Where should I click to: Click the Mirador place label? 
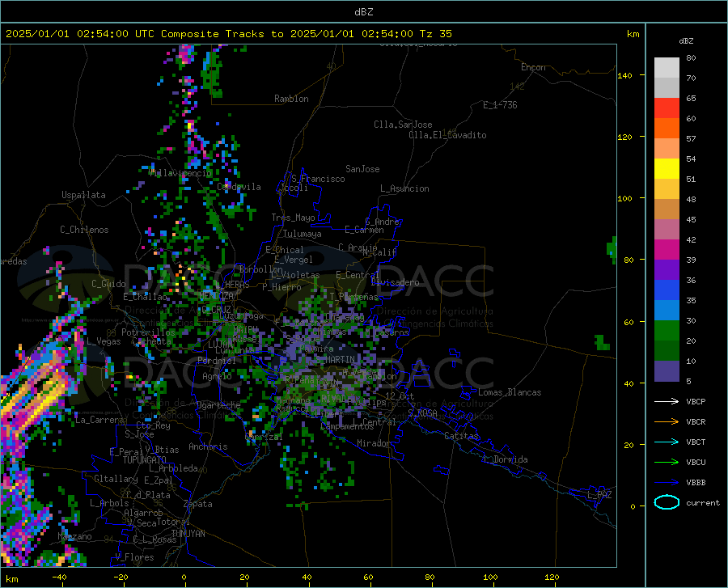click(x=374, y=443)
